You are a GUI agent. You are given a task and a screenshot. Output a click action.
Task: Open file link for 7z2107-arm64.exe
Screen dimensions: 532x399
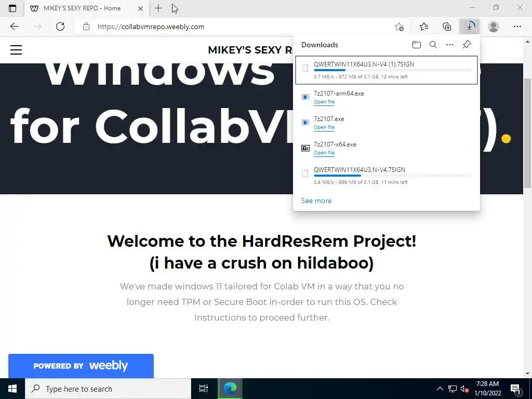pyautogui.click(x=324, y=102)
